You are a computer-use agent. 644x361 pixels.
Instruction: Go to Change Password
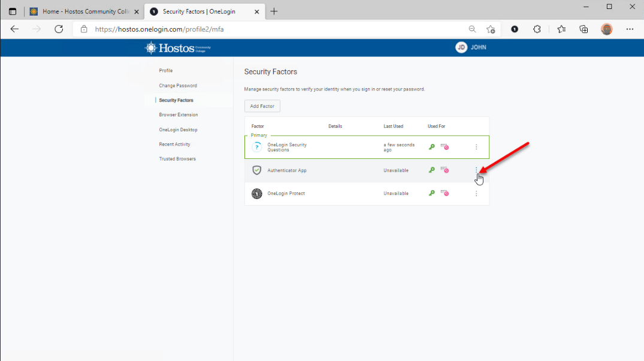tap(178, 86)
